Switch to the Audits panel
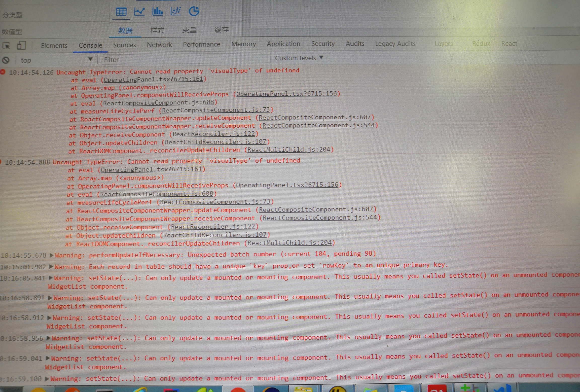580x392 pixels. tap(355, 44)
